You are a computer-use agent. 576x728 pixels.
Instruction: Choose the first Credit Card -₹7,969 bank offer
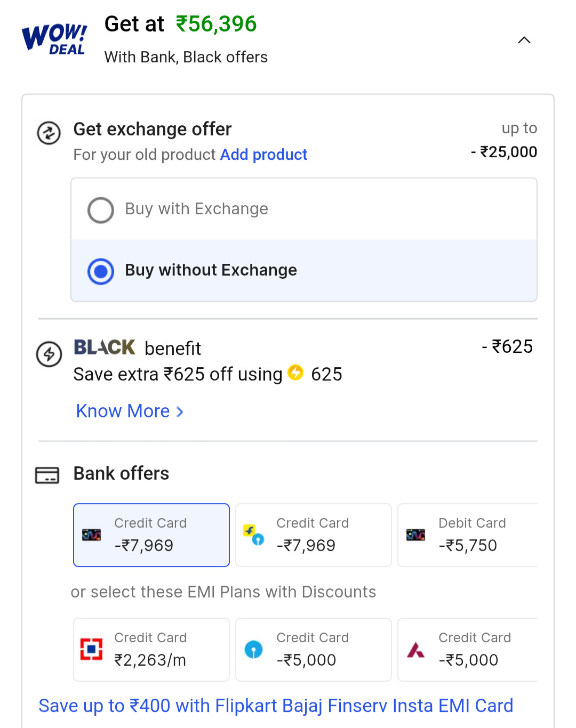click(151, 535)
